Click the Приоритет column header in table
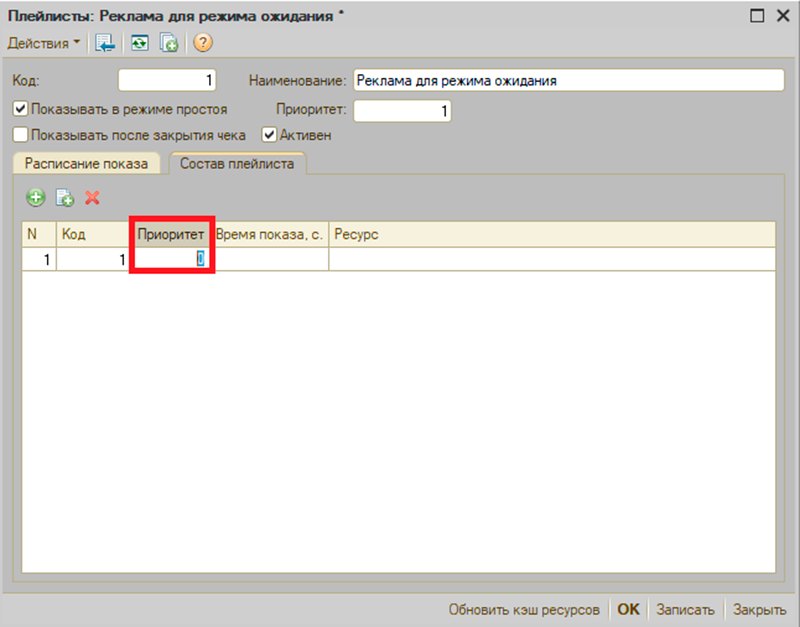800x627 pixels. pos(171,235)
